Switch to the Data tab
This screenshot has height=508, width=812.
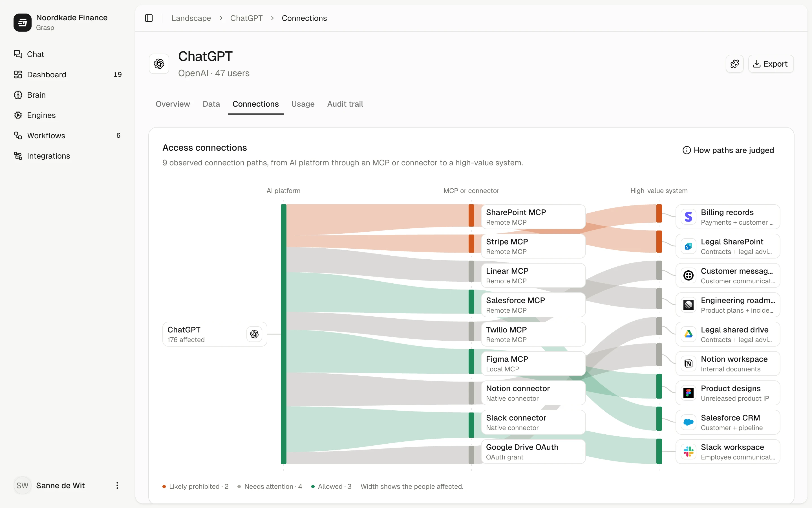click(x=211, y=104)
